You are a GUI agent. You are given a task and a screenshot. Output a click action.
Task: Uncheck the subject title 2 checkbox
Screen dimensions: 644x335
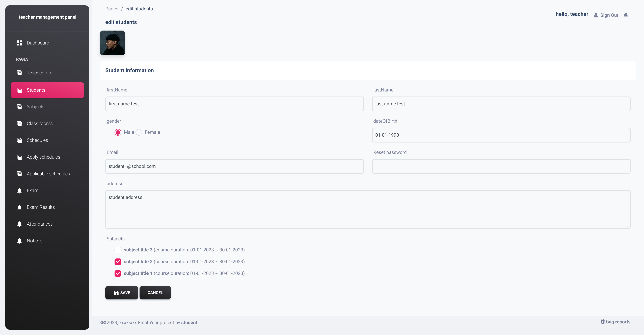118,262
